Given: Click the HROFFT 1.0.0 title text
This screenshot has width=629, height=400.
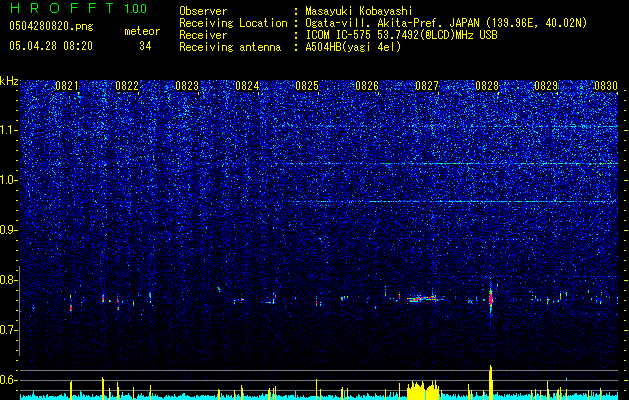Looking at the screenshot, I should click(x=78, y=8).
